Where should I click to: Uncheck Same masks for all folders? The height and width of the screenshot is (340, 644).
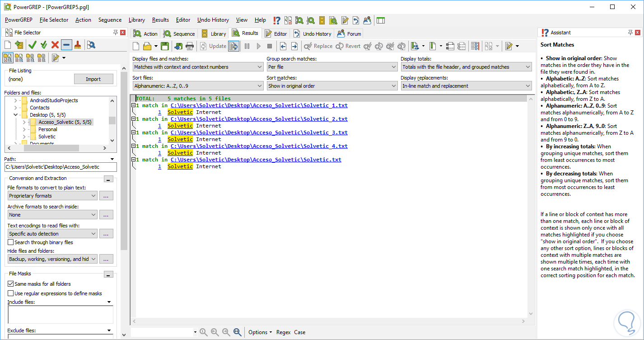[x=11, y=284]
